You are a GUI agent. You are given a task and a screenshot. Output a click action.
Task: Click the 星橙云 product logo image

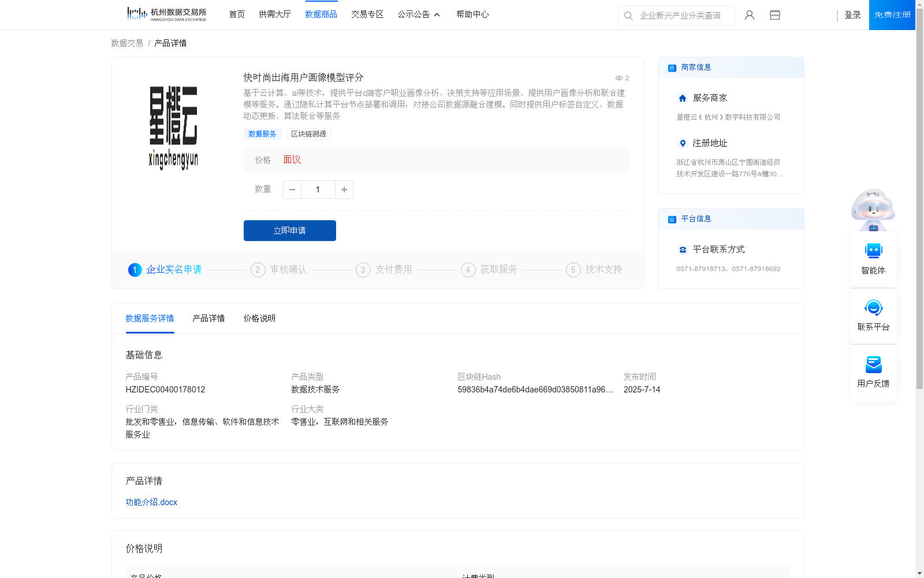tap(173, 128)
